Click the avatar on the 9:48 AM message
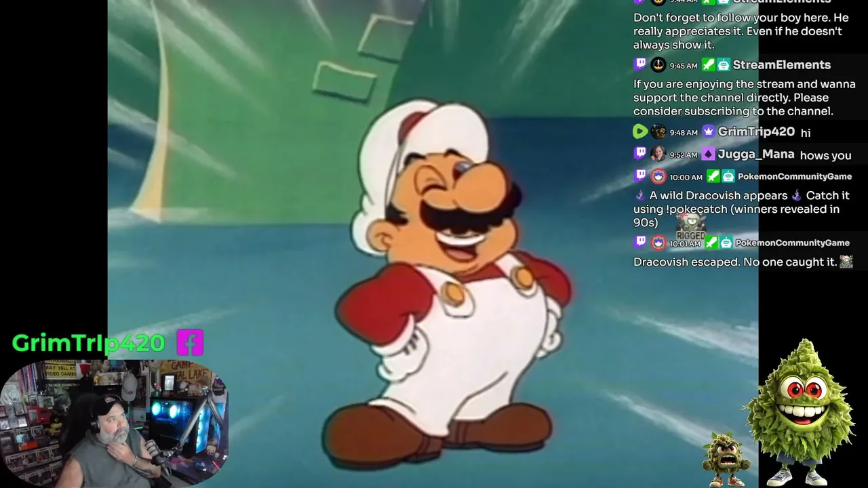 click(x=658, y=131)
